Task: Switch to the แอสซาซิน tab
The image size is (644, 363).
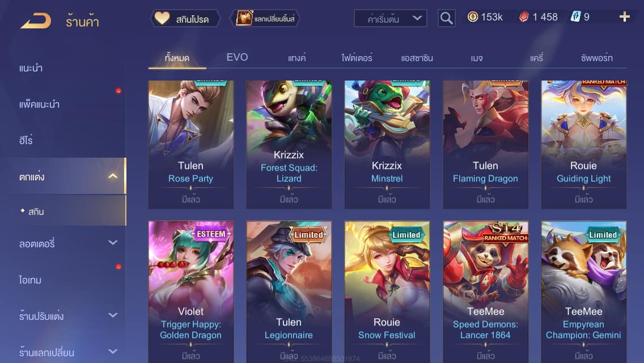Action: [x=417, y=58]
